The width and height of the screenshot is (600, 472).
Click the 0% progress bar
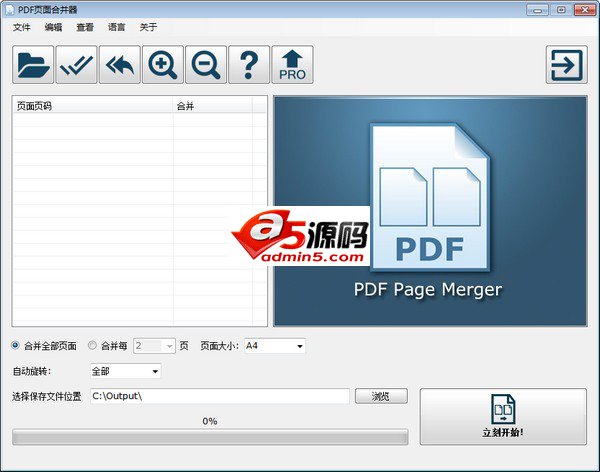tap(210, 437)
